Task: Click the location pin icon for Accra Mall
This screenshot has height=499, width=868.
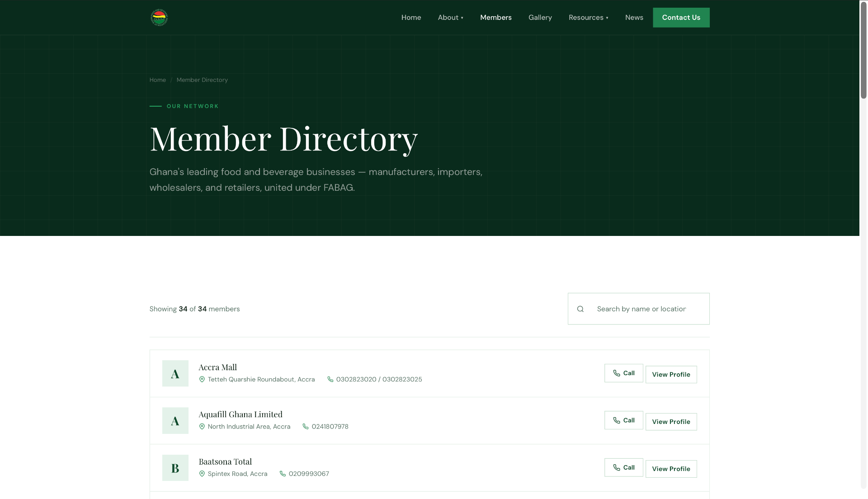Action: (x=202, y=380)
